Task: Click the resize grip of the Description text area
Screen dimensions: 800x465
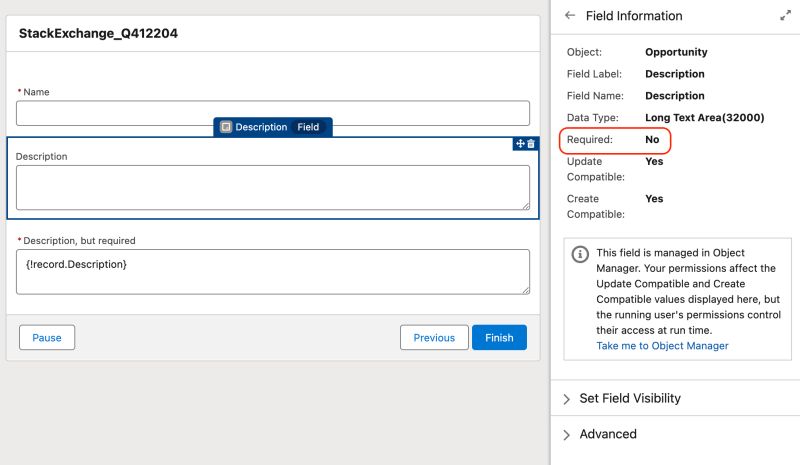Action: 525,205
